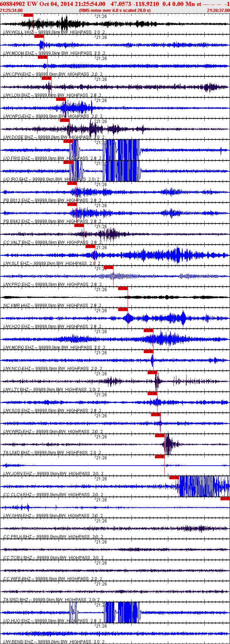Click the magnitude text '0.4 0.00 Mn st'
This screenshot has width=230, height=644.
pyautogui.click(x=182, y=4)
